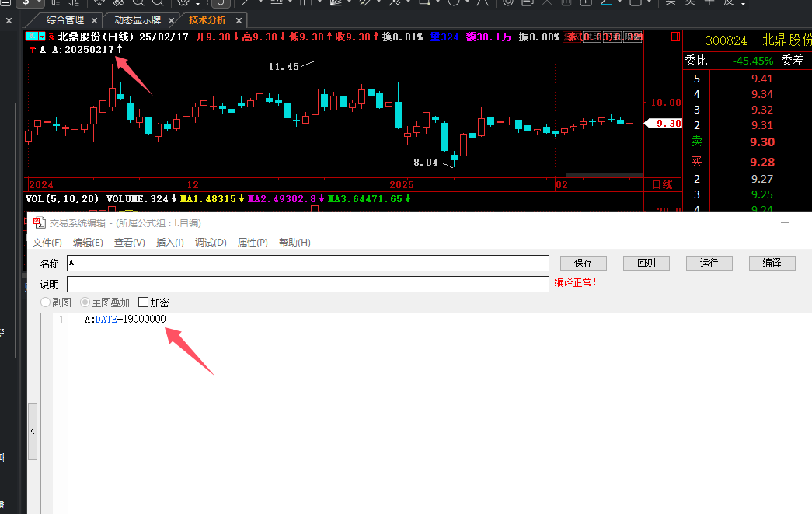
Task: Minimize the 交易系统编辑 dialog
Action: (785, 223)
